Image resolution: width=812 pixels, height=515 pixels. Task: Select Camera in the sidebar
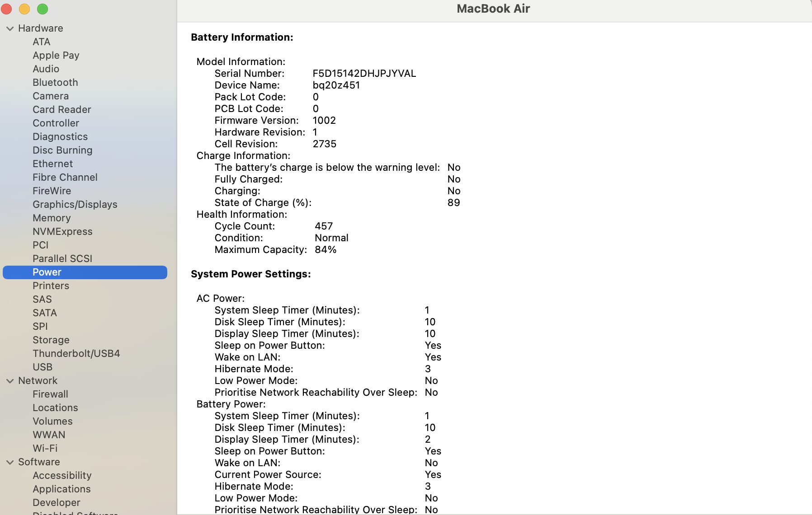coord(51,96)
